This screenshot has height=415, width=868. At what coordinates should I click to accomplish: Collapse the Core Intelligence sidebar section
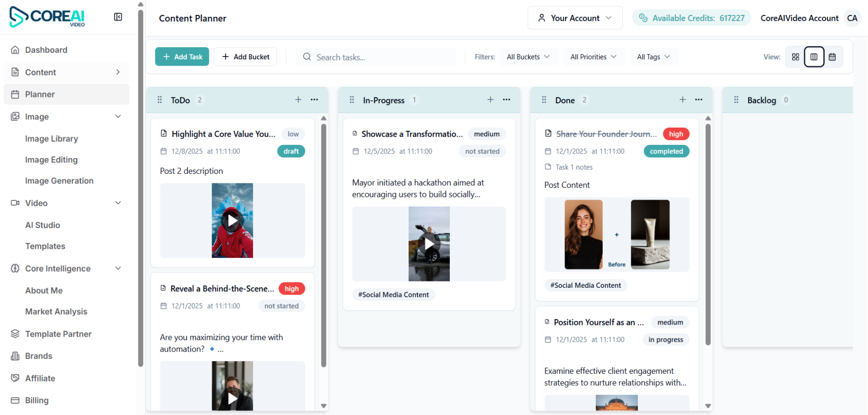point(118,268)
